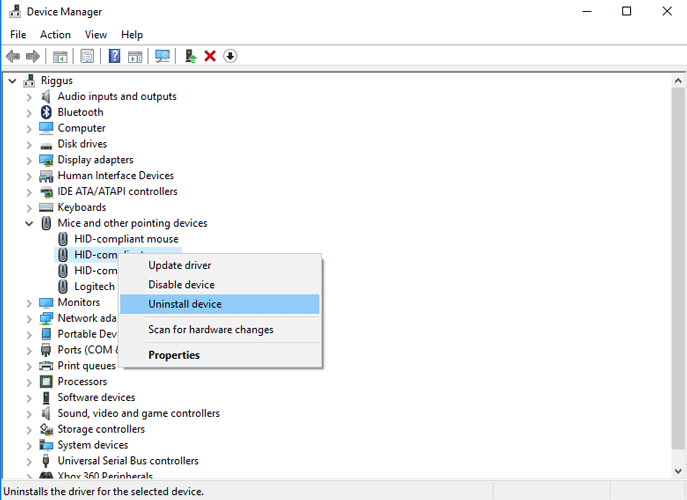Click the Bluetooth category icon

point(46,112)
